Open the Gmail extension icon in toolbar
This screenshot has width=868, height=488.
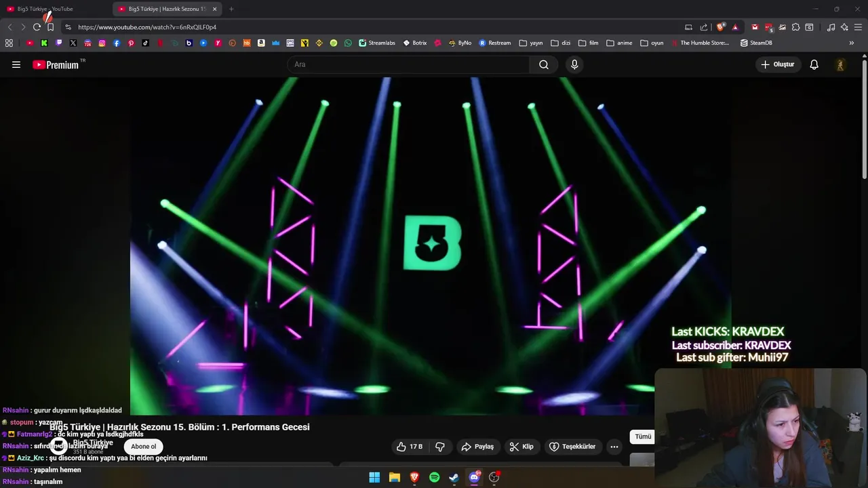(x=755, y=27)
